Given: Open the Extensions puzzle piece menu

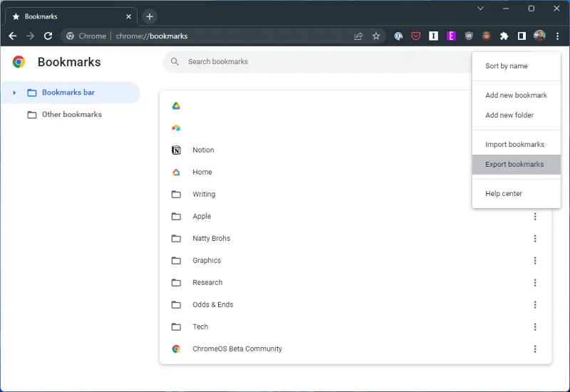Looking at the screenshot, I should point(504,36).
